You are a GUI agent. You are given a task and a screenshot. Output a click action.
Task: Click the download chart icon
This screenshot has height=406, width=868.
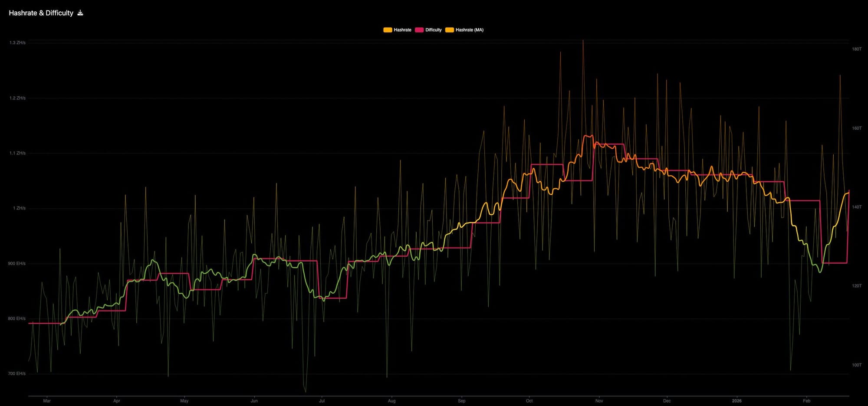pyautogui.click(x=80, y=13)
